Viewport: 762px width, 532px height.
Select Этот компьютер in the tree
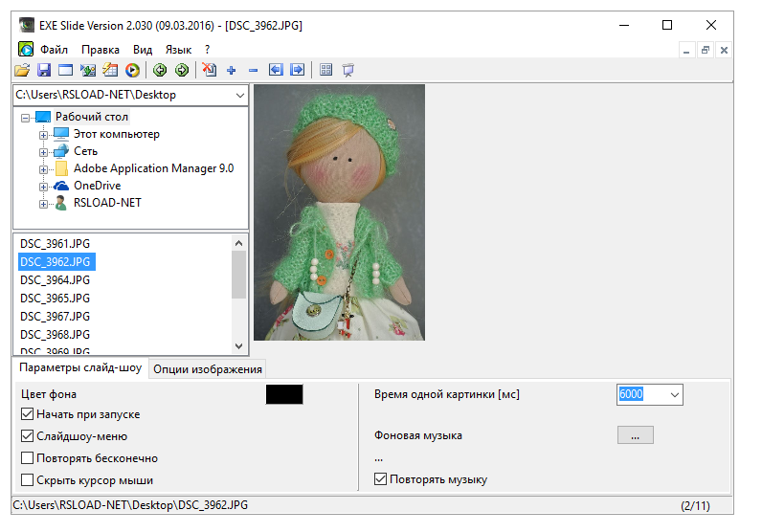[116, 134]
